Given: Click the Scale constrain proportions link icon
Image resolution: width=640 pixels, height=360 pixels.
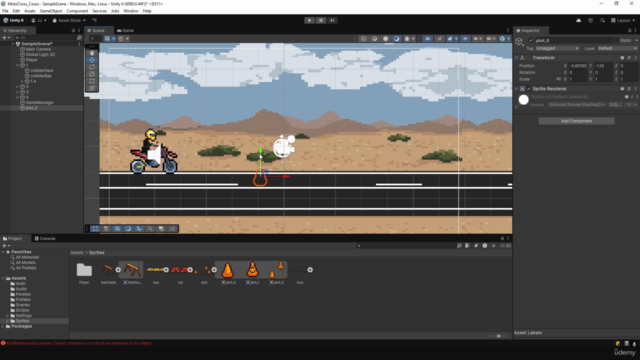Looking at the screenshot, I should click(x=558, y=79).
